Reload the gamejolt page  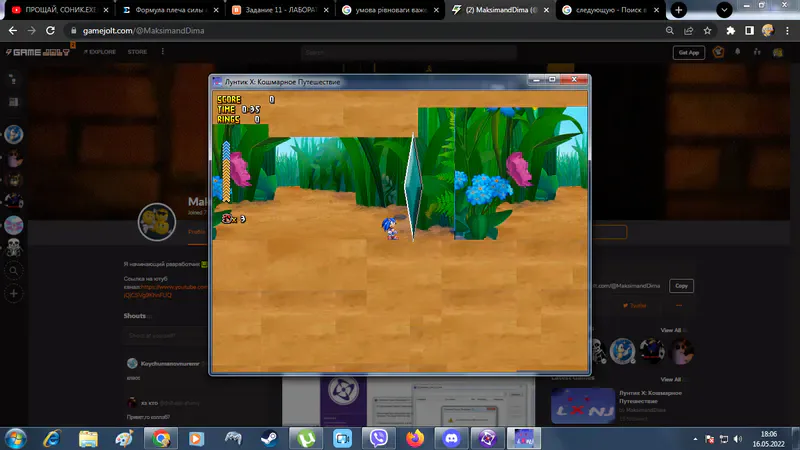coord(50,31)
